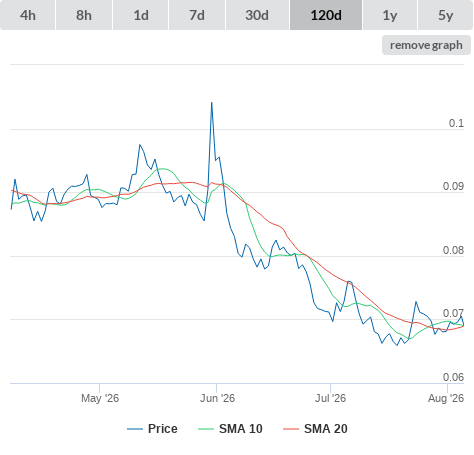Click the blue Price legend line marker
This screenshot has width=474, height=455.
(x=135, y=429)
